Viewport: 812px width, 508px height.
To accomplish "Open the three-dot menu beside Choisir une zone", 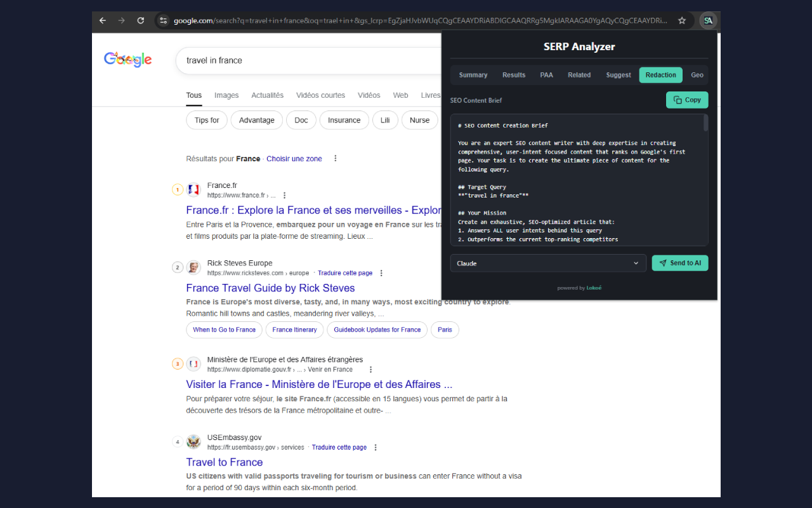I will click(x=336, y=159).
